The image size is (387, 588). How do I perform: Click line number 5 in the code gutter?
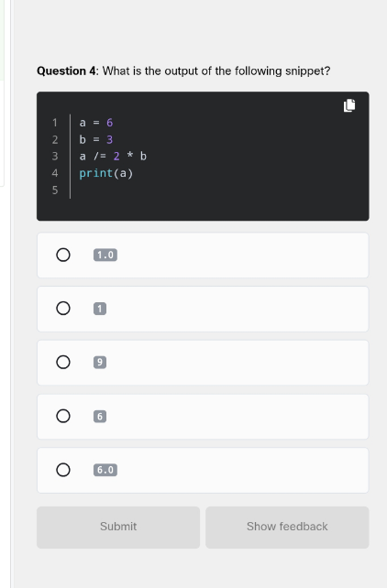tap(55, 191)
